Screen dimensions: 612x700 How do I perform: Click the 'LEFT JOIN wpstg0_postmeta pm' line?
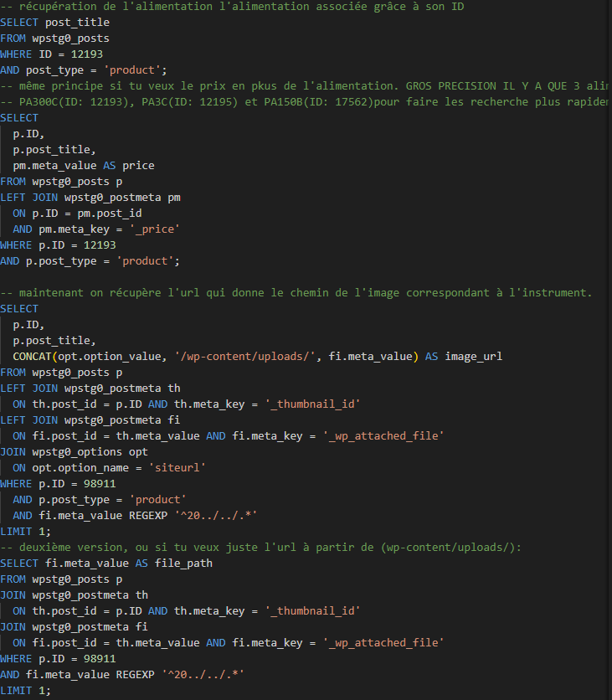click(90, 198)
